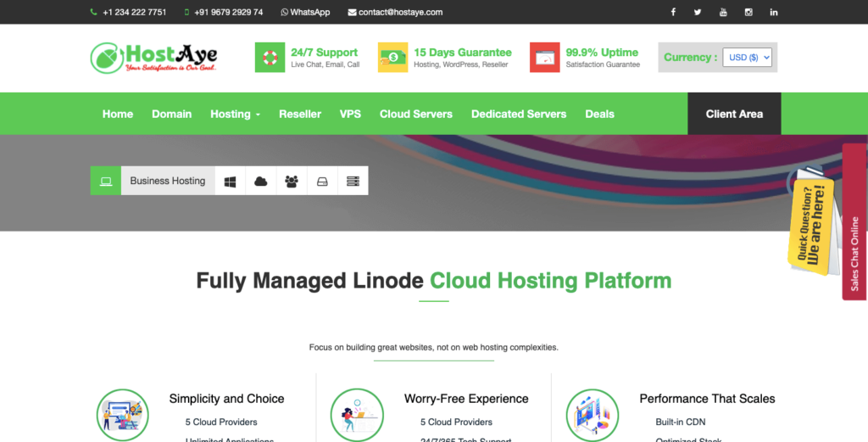This screenshot has height=442, width=868.
Task: Open the Deals menu item
Action: click(x=599, y=114)
